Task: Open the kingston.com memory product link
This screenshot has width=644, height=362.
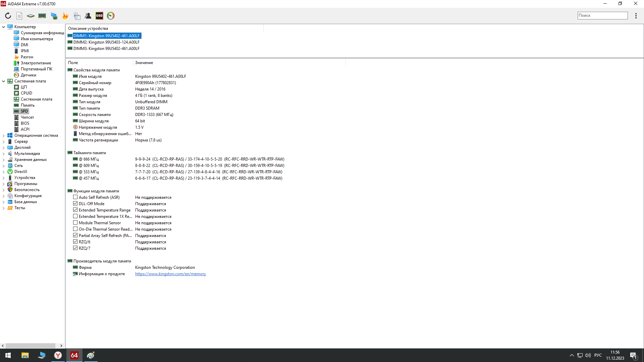Action: click(170, 274)
